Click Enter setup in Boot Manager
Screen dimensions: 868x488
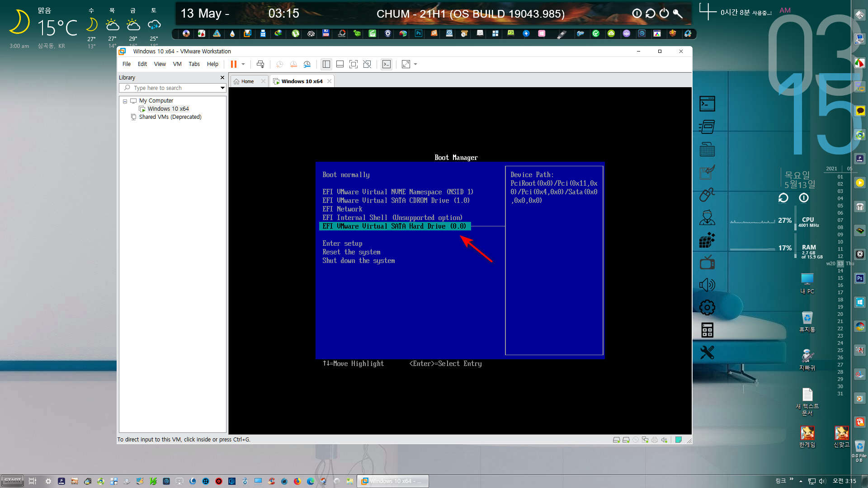342,244
